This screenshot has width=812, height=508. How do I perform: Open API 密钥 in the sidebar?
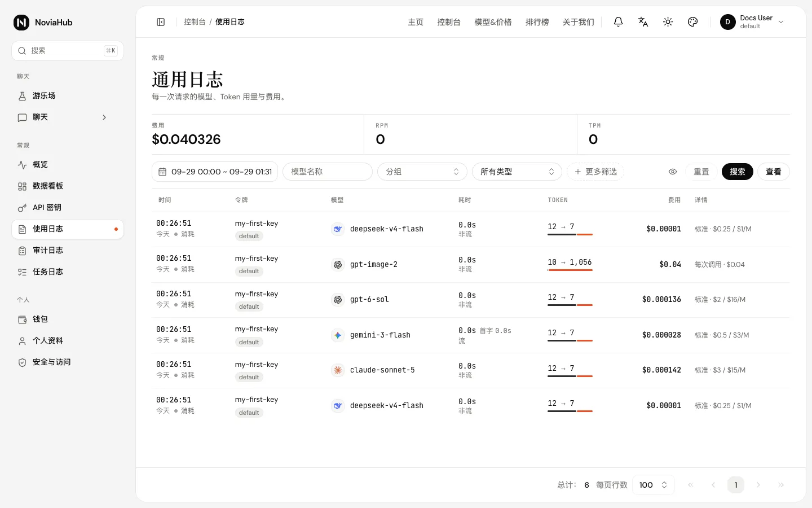tap(68, 208)
